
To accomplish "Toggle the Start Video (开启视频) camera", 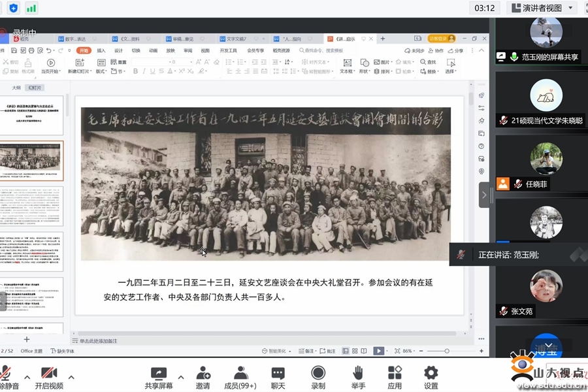I will pyautogui.click(x=49, y=373).
